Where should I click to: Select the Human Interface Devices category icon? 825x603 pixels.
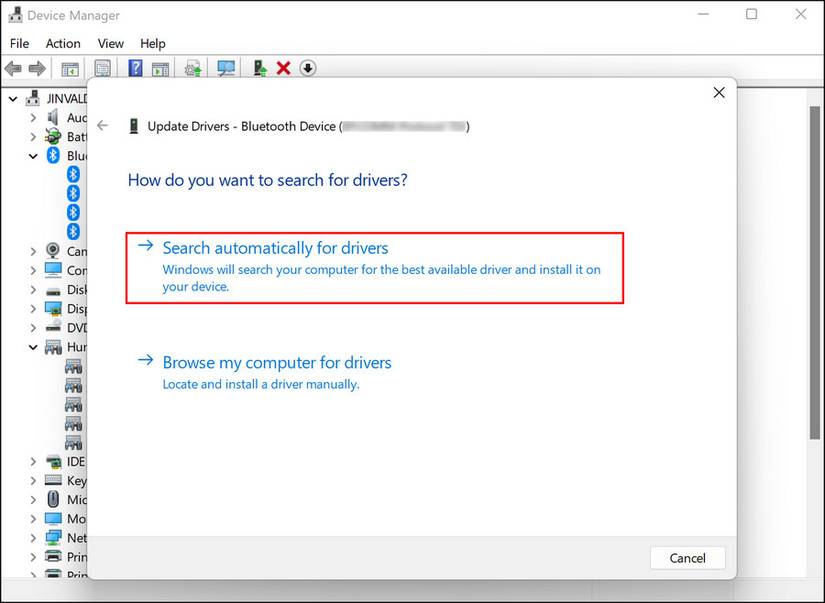[53, 347]
